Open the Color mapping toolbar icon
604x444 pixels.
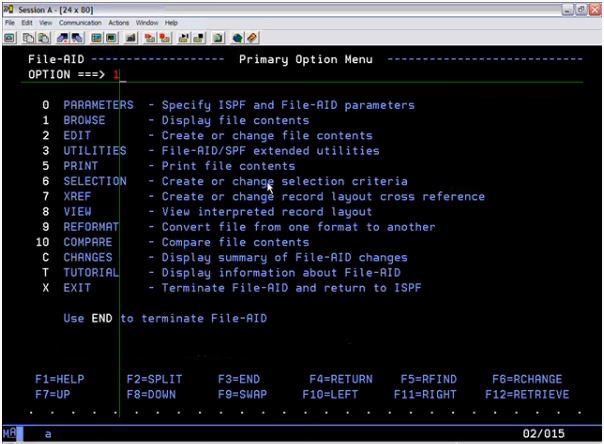tap(112, 38)
